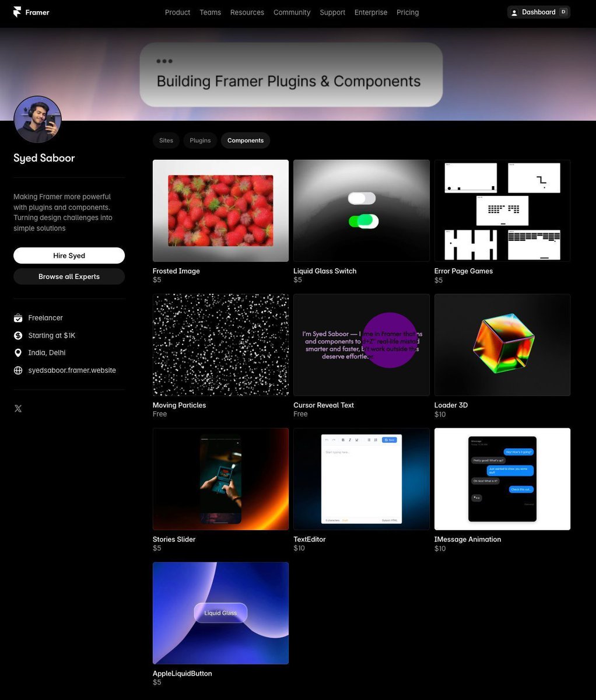Click the Starting at $1K text
Image resolution: width=596 pixels, height=700 pixels.
(52, 335)
